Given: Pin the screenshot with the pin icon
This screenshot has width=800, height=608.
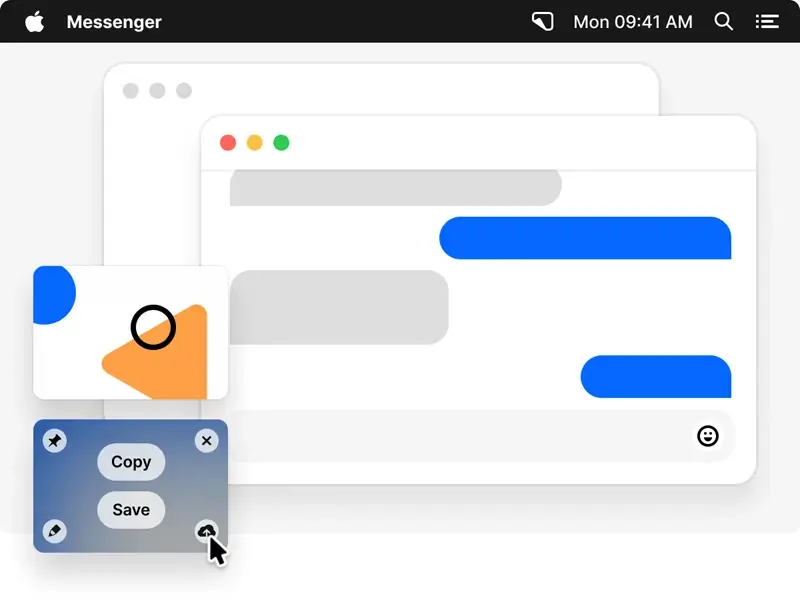Looking at the screenshot, I should click(55, 440).
